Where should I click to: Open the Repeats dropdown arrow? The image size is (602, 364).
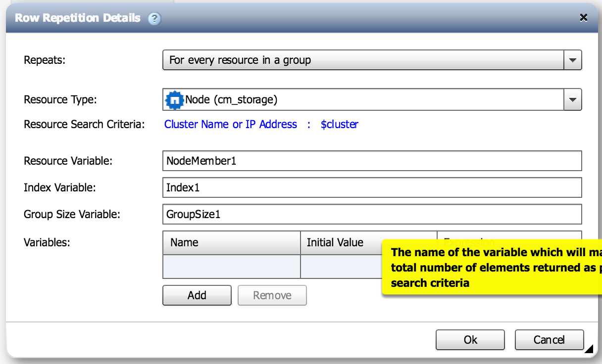coord(573,60)
